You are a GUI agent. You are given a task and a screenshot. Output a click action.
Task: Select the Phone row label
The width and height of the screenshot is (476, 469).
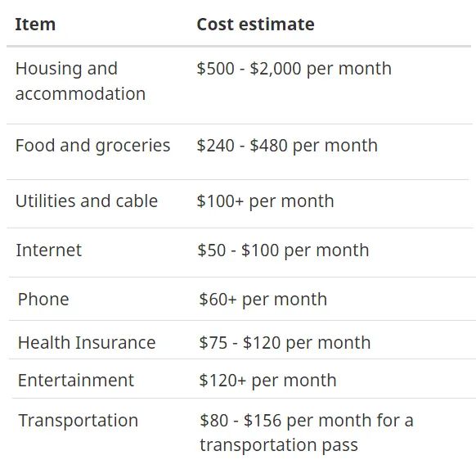(x=43, y=300)
